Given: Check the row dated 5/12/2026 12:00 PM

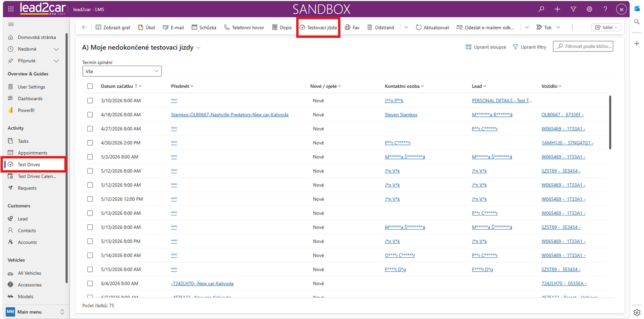Looking at the screenshot, I should coord(90,199).
